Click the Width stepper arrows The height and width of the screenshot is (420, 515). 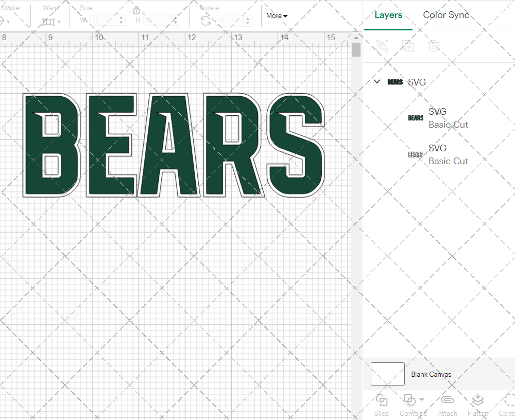pyautogui.click(x=121, y=21)
